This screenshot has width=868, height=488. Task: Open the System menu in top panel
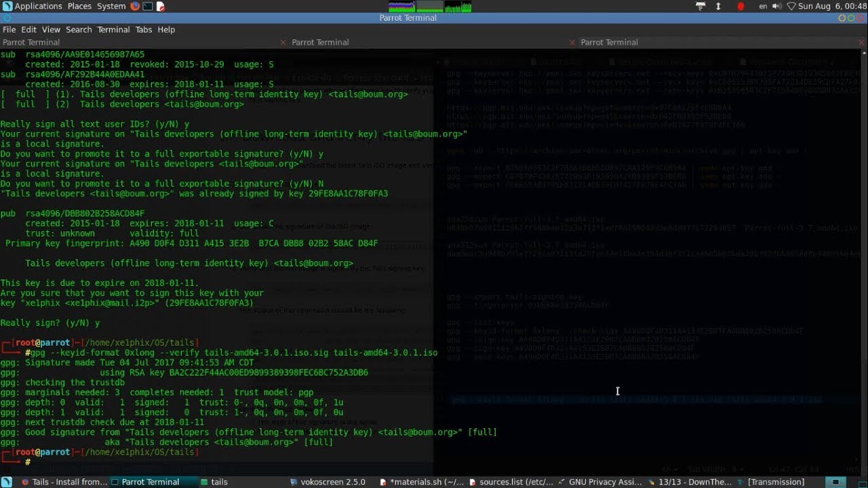(111, 6)
